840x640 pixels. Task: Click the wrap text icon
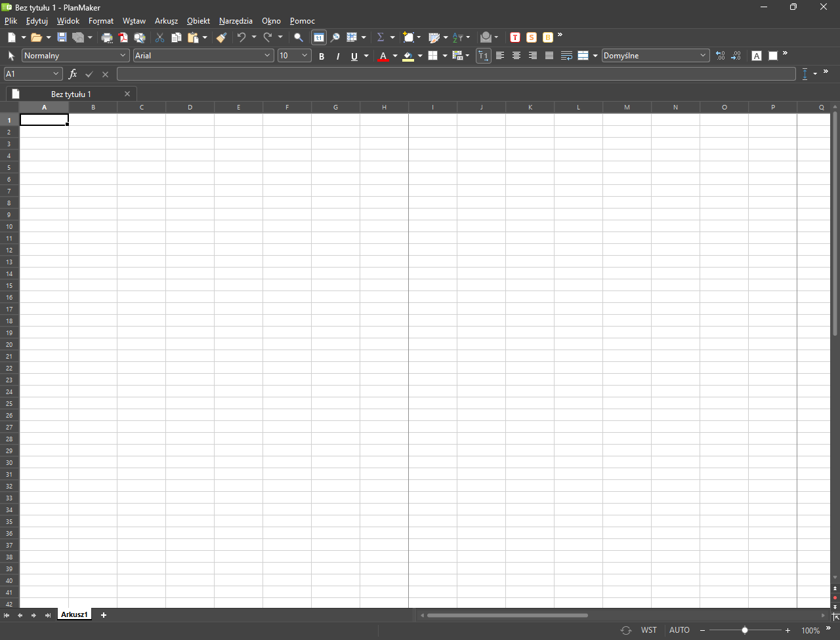[566, 56]
